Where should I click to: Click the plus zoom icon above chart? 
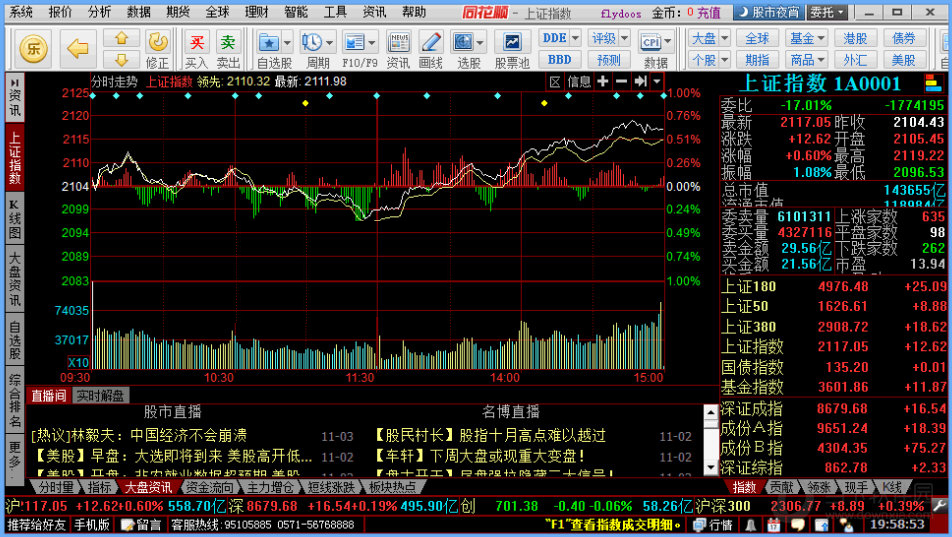pyautogui.click(x=603, y=81)
